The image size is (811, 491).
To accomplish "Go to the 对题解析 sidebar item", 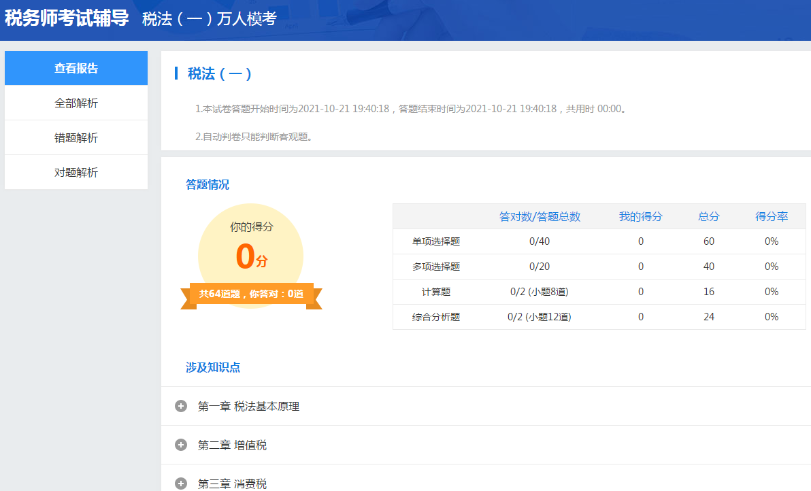I will (76, 172).
